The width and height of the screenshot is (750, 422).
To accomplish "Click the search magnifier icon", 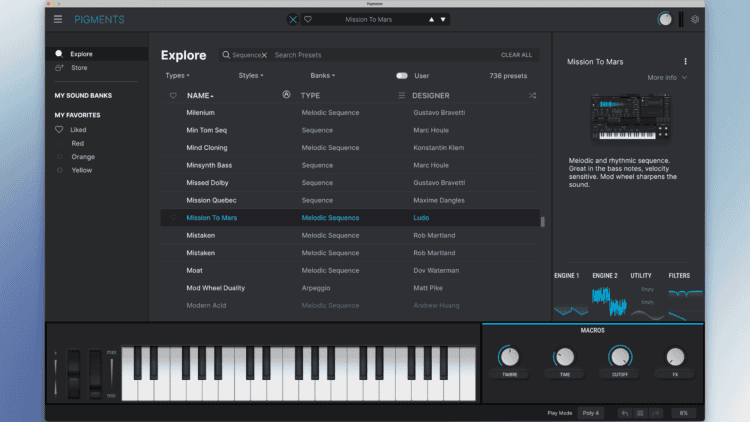I will [226, 55].
